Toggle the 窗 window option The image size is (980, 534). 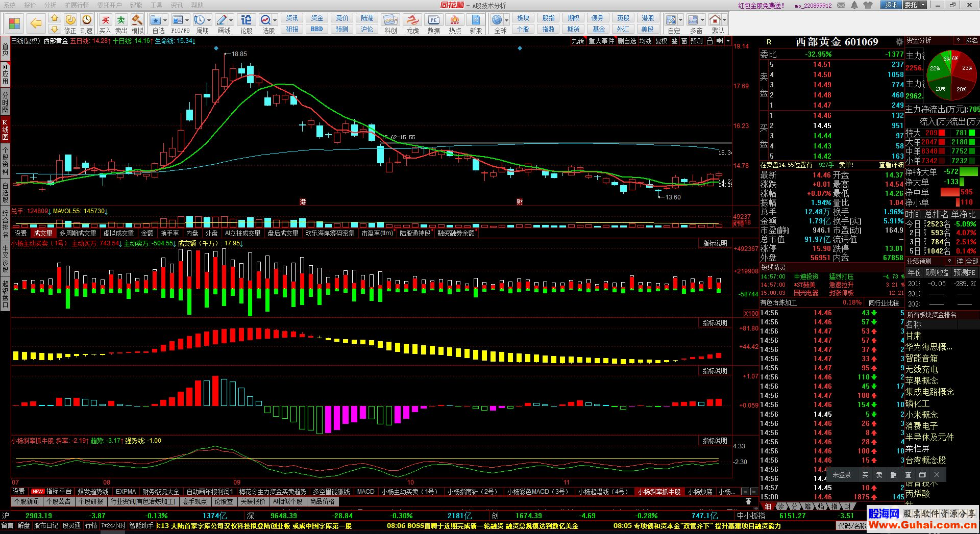click(684, 41)
